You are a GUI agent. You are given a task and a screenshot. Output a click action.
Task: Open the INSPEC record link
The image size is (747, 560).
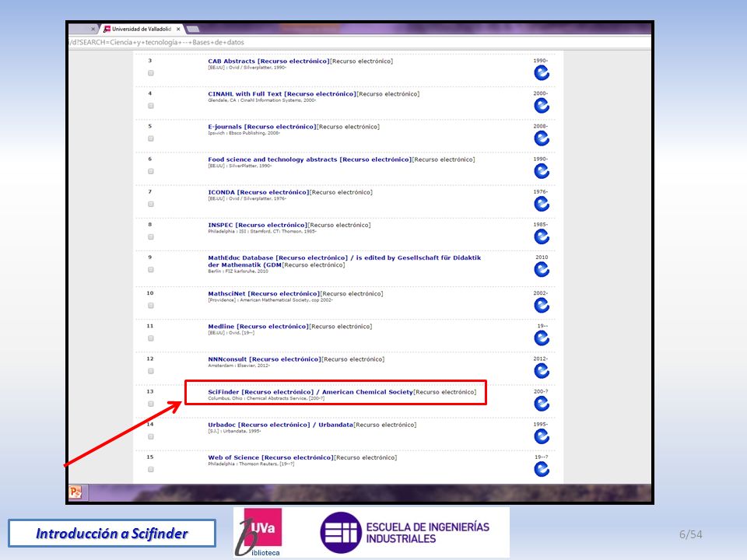258,226
